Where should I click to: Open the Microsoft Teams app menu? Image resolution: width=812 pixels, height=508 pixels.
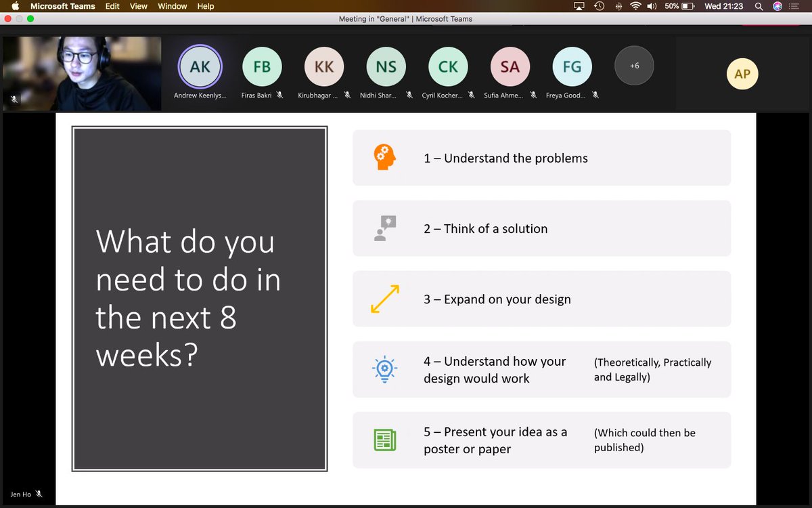click(x=63, y=6)
